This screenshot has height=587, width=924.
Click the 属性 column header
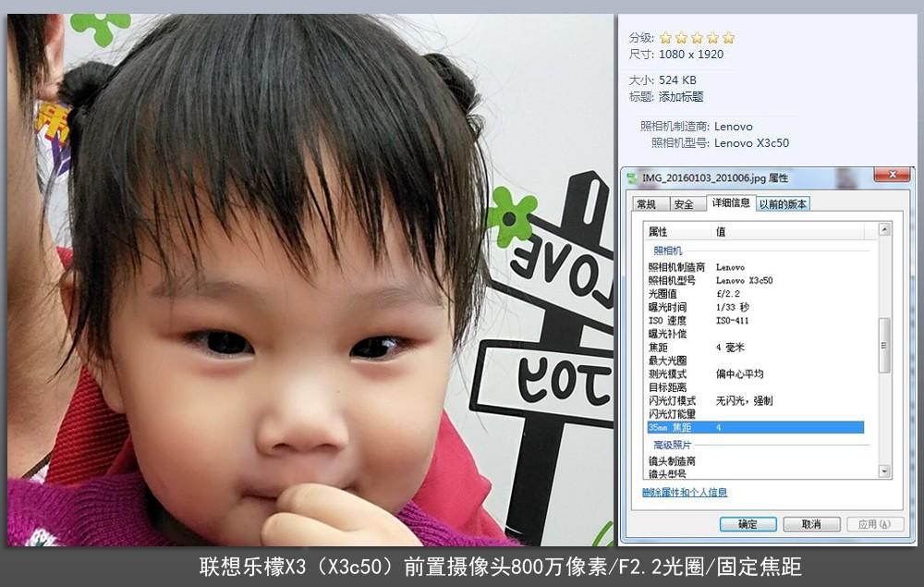[x=658, y=231]
